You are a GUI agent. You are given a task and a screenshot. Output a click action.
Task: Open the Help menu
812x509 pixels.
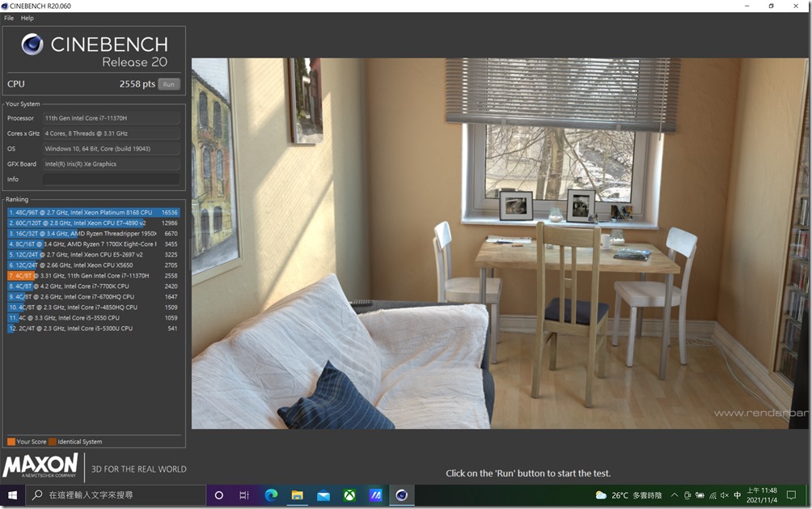pyautogui.click(x=26, y=17)
